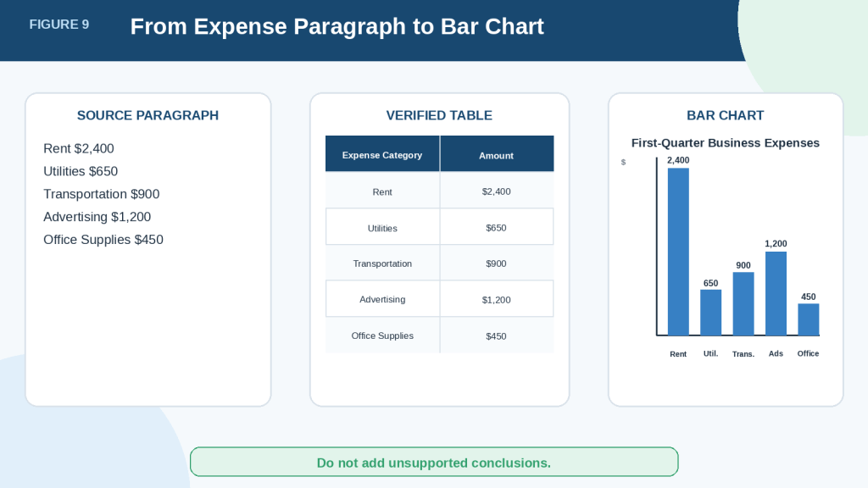868x488 pixels.
Task: Click the BAR CHART heading
Action: tap(726, 115)
